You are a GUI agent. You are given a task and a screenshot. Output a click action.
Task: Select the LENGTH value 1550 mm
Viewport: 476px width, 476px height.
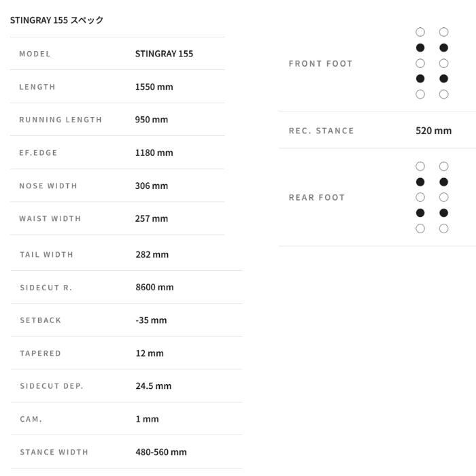154,87
